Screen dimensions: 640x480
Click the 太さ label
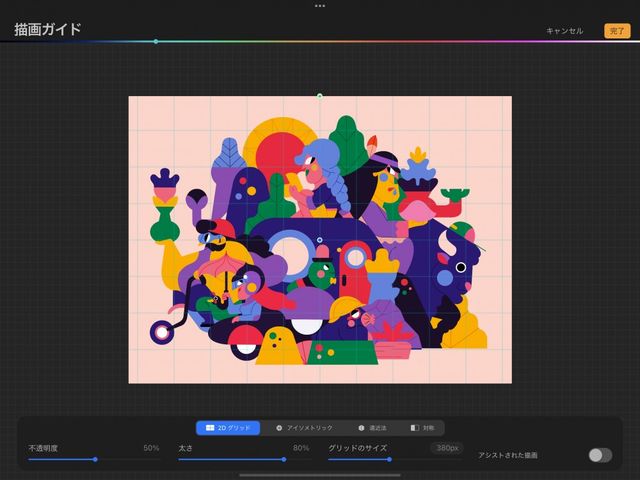point(185,448)
